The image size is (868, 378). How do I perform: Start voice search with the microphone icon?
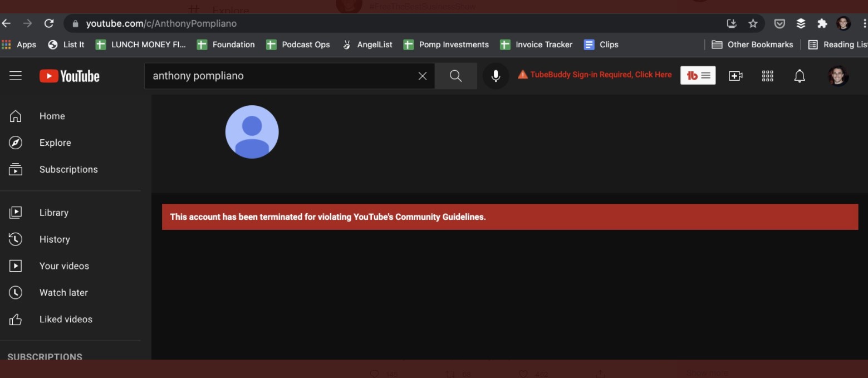tap(496, 76)
